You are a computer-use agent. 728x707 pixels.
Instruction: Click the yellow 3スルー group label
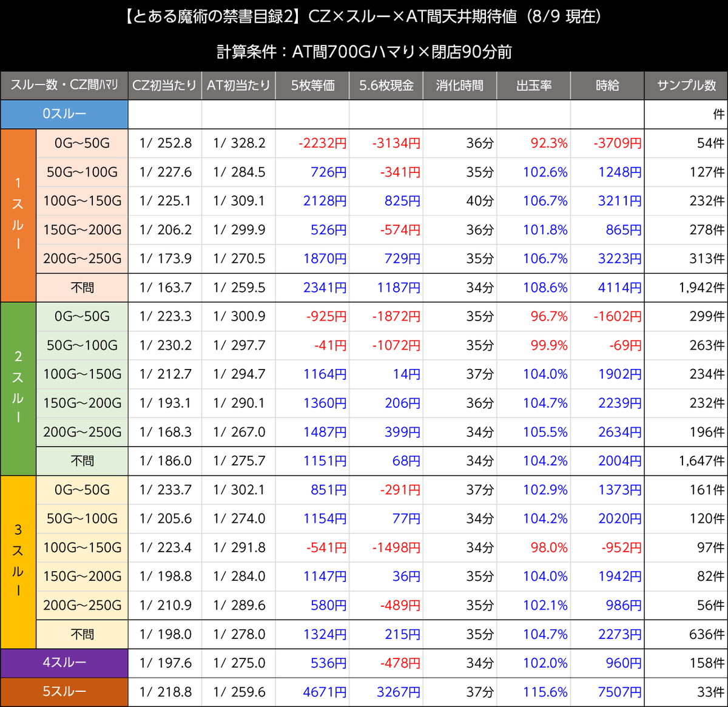coord(18,562)
